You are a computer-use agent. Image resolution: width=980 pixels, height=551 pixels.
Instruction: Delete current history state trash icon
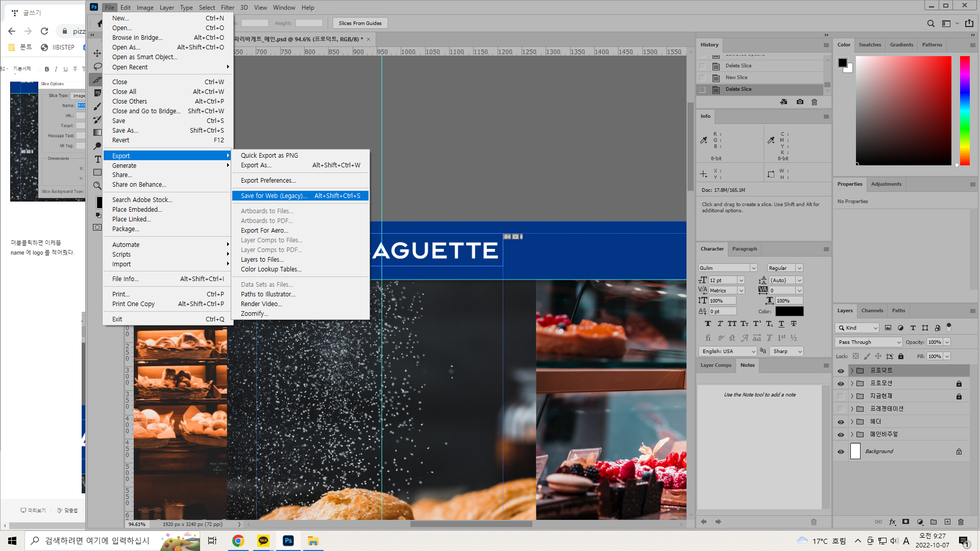click(x=814, y=102)
